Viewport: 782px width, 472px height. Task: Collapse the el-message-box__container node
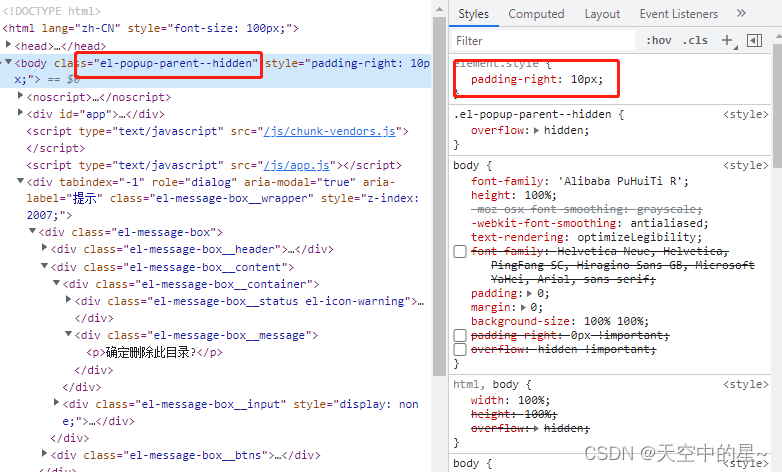pos(56,282)
